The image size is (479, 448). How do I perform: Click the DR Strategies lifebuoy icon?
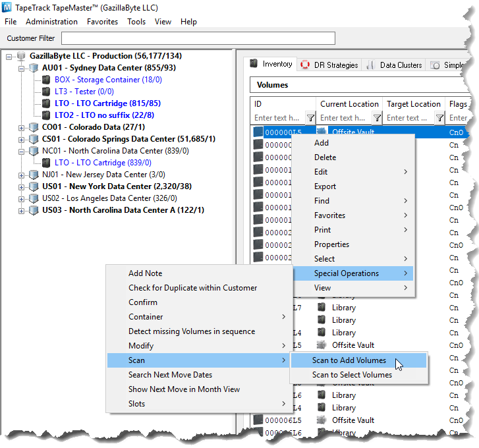(305, 65)
